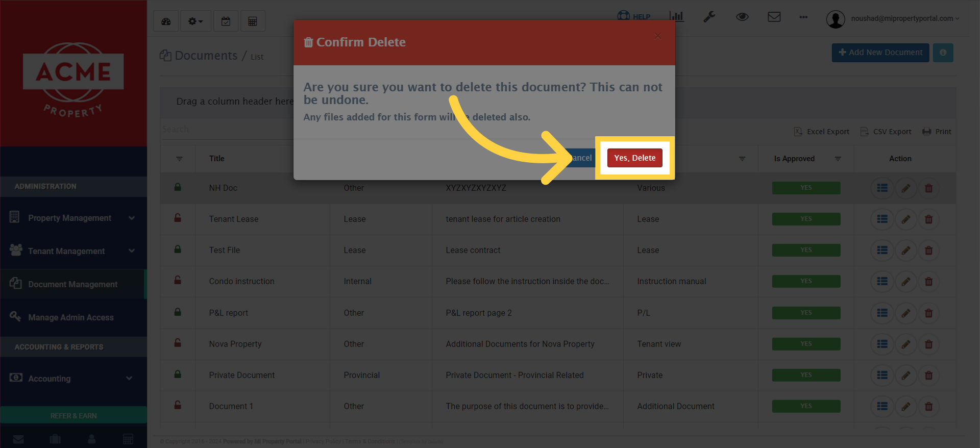Viewport: 980px width, 448px height.
Task: Delete P&L report with trash icon
Action: [x=928, y=313]
